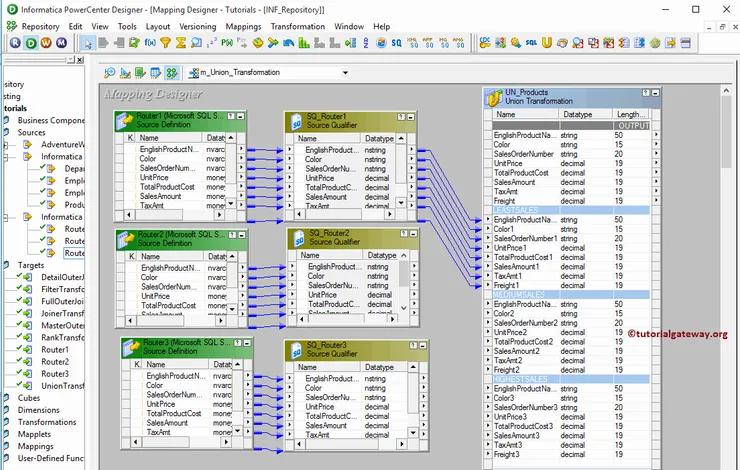Pick the APP SQ transformation icon
The width and height of the screenshot is (740, 470).
pos(428,43)
